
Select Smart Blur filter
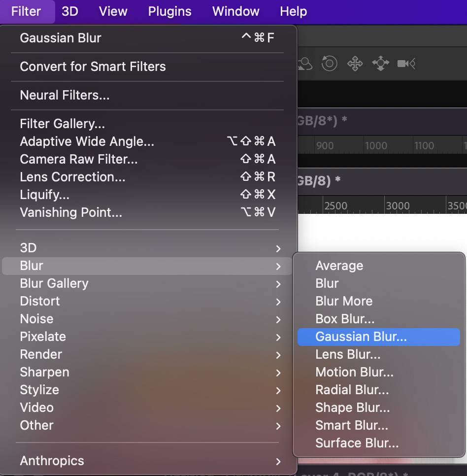[379, 425]
